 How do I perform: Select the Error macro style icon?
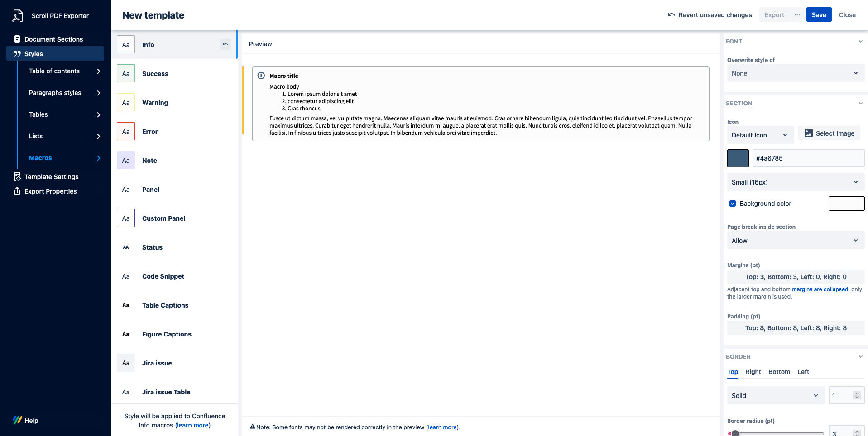(126, 132)
